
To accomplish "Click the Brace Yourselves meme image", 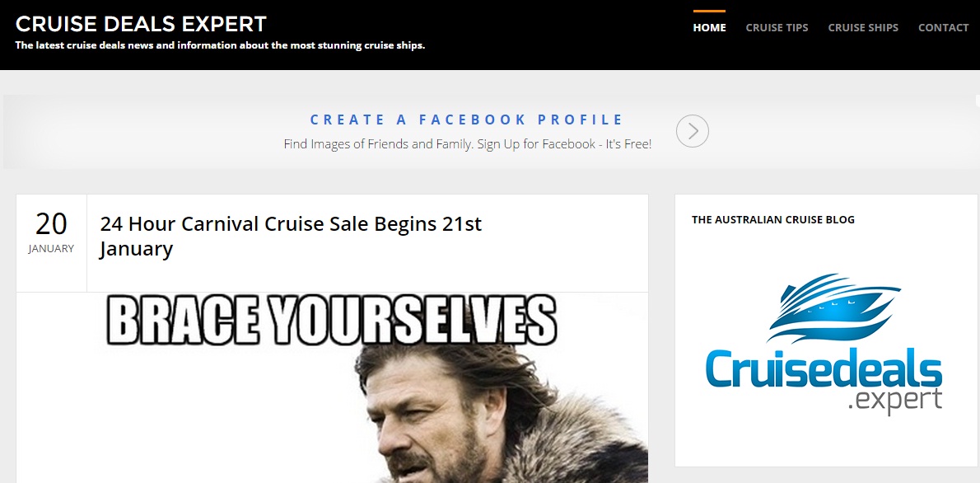I will [x=332, y=388].
